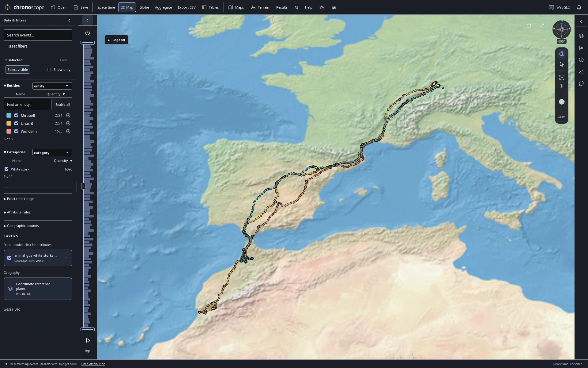Screen dimensions: 588x368
Task: Select the pointer selection tool
Action: (562, 64)
